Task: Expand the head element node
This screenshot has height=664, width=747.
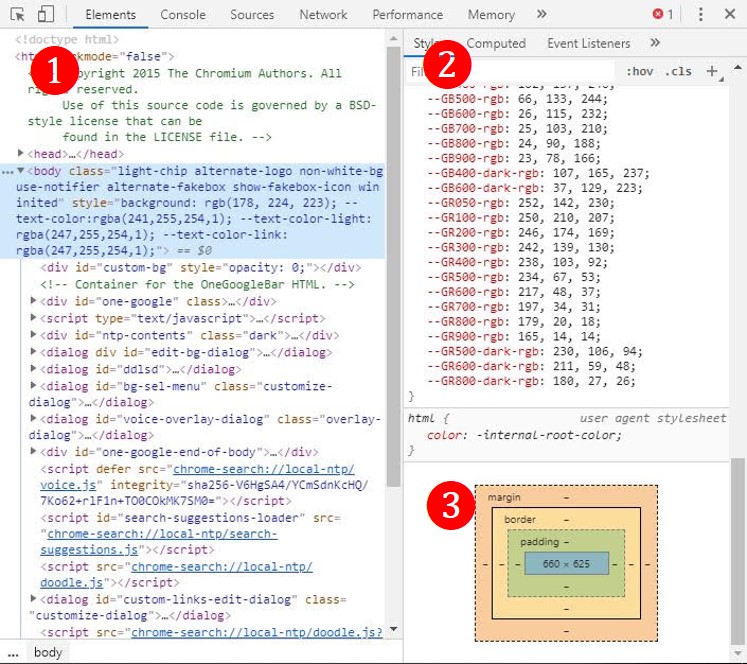Action: click(x=20, y=153)
